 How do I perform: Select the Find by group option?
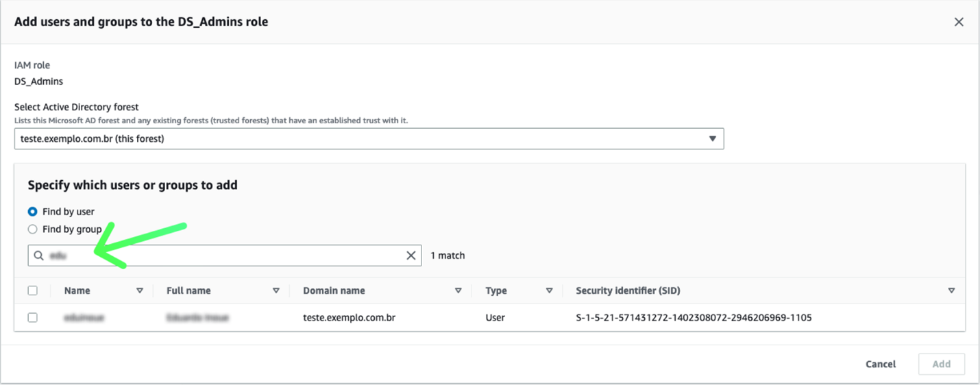pyautogui.click(x=32, y=229)
